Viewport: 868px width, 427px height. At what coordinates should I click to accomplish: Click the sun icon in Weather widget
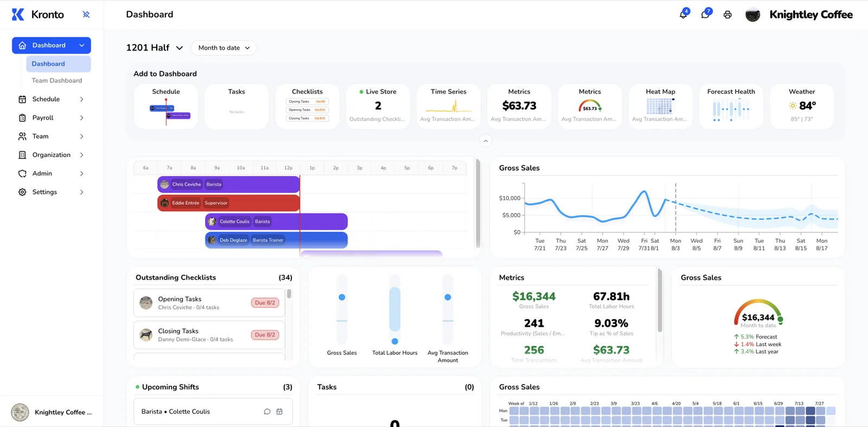[793, 106]
